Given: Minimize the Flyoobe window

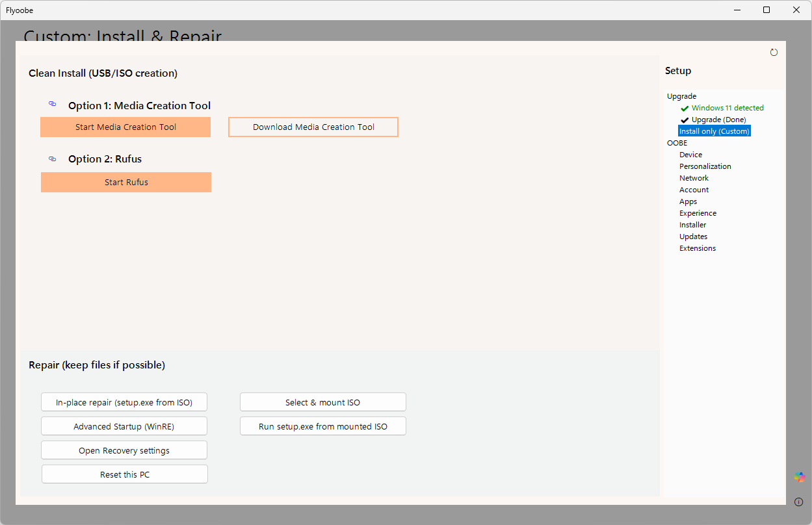Looking at the screenshot, I should [x=737, y=10].
